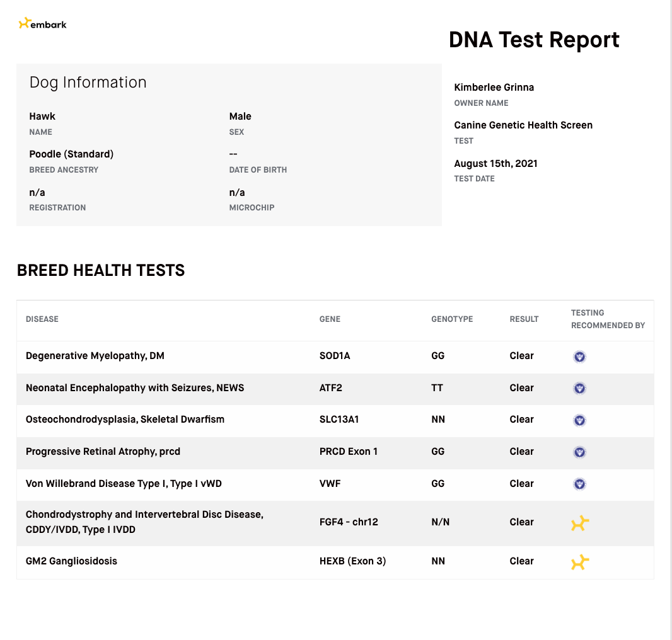672x640 pixels.
Task: Click badge icon in Von Willebrand Disease row
Action: coord(579,484)
